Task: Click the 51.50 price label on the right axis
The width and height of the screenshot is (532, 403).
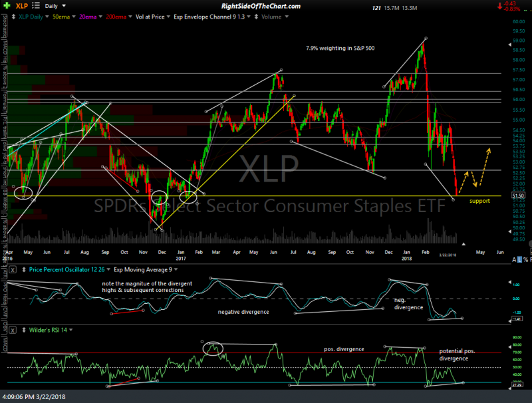Action: click(x=517, y=196)
